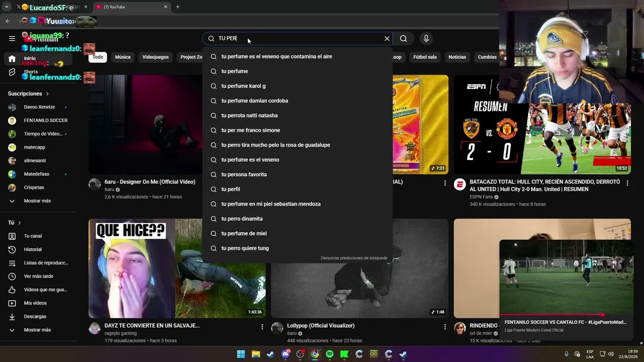
Task: Open more options for the Lollypop video
Action: [x=445, y=327]
